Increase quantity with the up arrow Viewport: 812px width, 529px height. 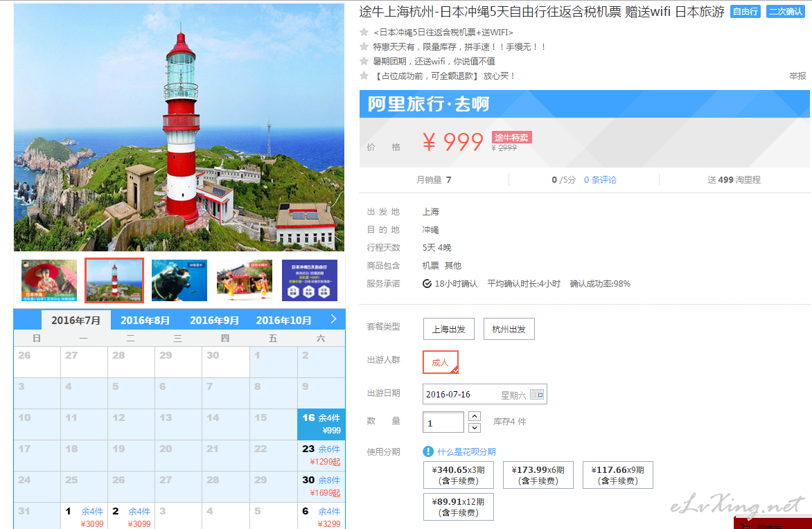tap(475, 416)
